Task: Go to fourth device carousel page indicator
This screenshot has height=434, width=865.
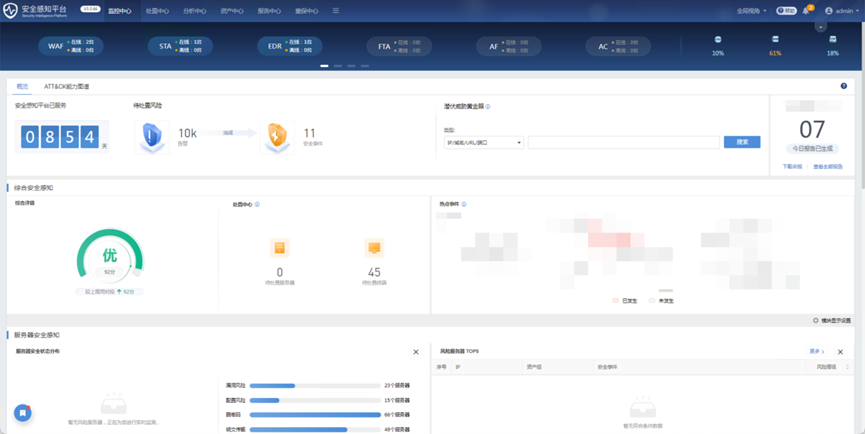Action: point(365,66)
